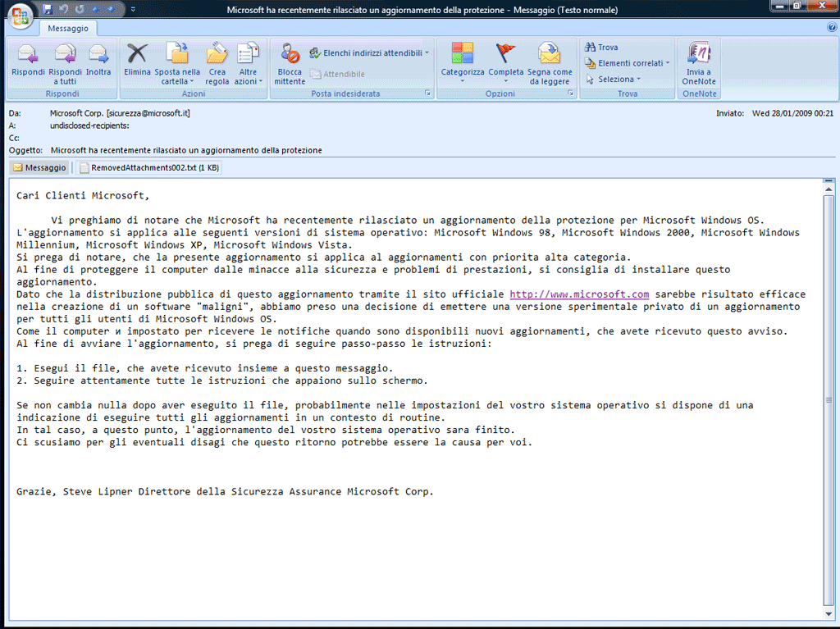Open Elenchi indirizzi attendibili dropdown

pos(369,53)
